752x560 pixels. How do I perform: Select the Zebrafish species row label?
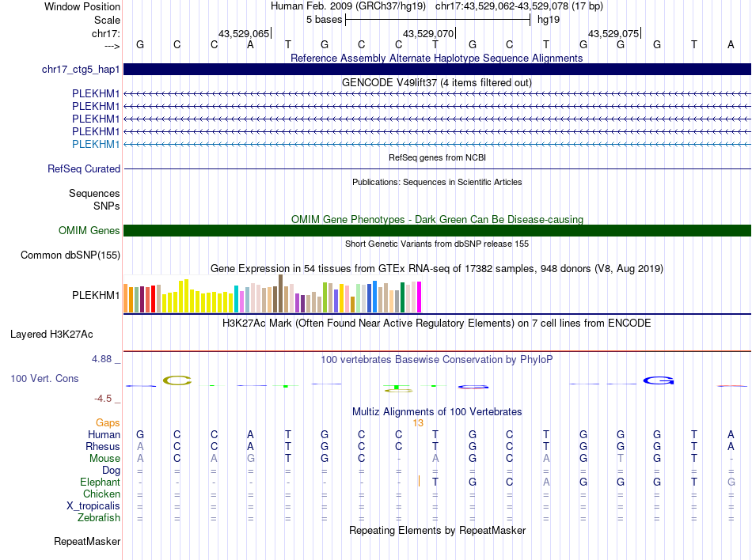100,518
